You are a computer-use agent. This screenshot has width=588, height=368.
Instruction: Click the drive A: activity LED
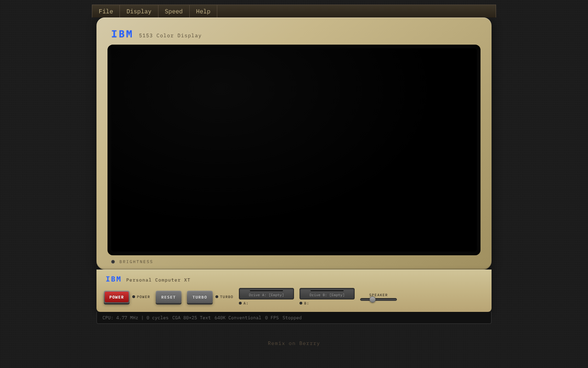pos(240,303)
